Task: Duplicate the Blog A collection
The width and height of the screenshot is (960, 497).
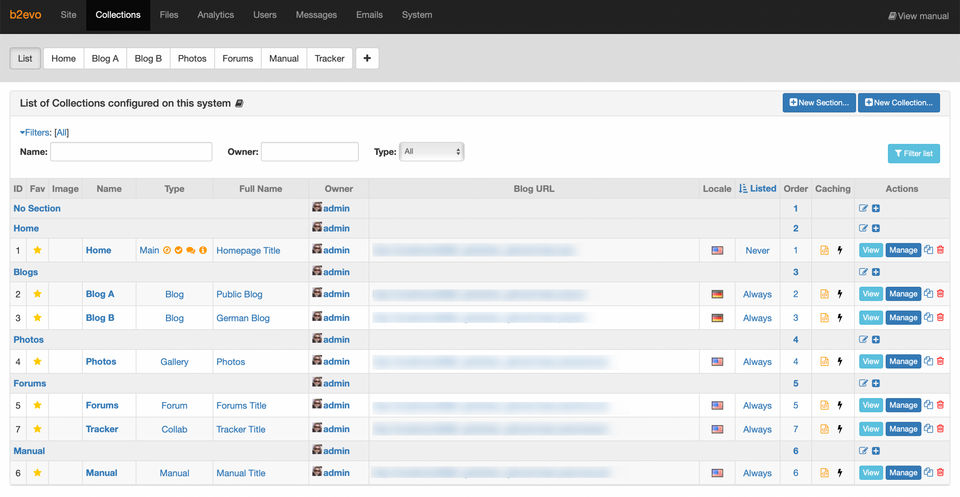Action: pyautogui.click(x=928, y=294)
